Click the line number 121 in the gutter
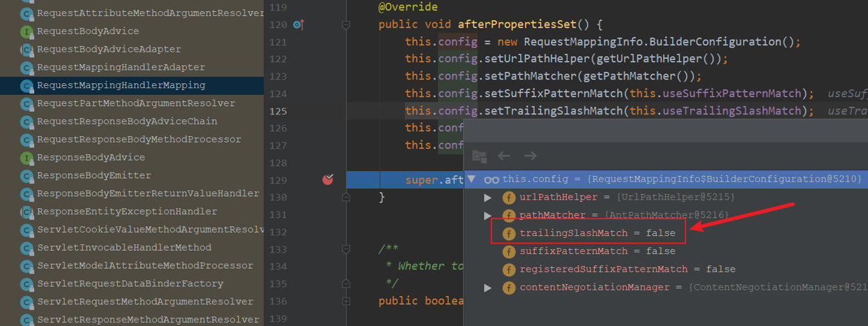The image size is (868, 326). pos(277,42)
